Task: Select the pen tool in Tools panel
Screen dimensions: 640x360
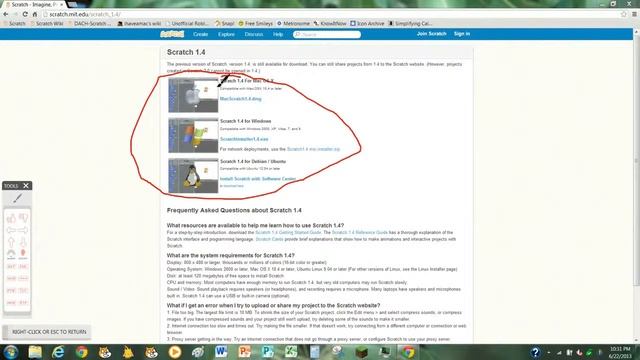Action: (x=17, y=199)
